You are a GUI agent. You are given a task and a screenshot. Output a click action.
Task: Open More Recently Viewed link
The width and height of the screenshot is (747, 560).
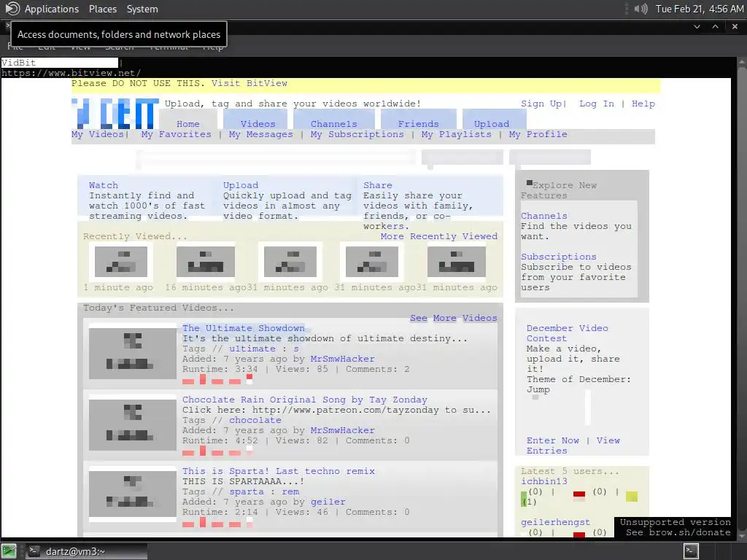[438, 236]
